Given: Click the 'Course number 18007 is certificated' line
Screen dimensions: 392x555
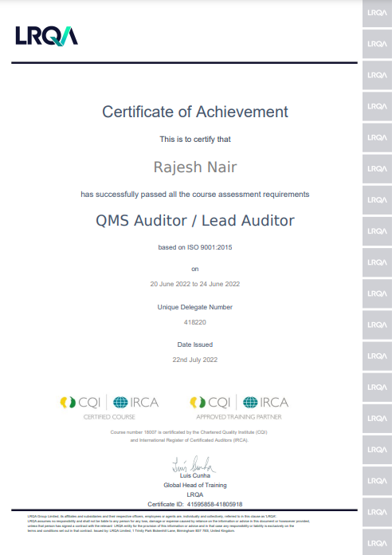Looking at the screenshot, I should click(189, 432).
